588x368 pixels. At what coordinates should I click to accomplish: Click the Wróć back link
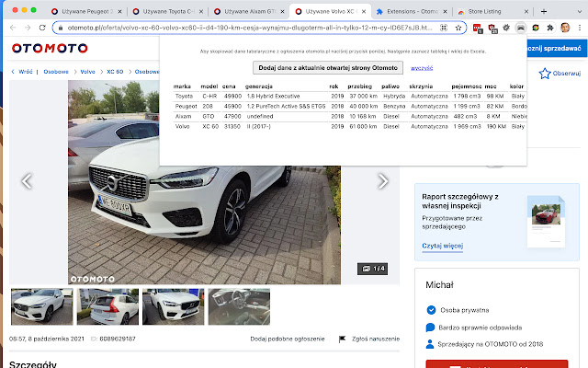pos(22,72)
